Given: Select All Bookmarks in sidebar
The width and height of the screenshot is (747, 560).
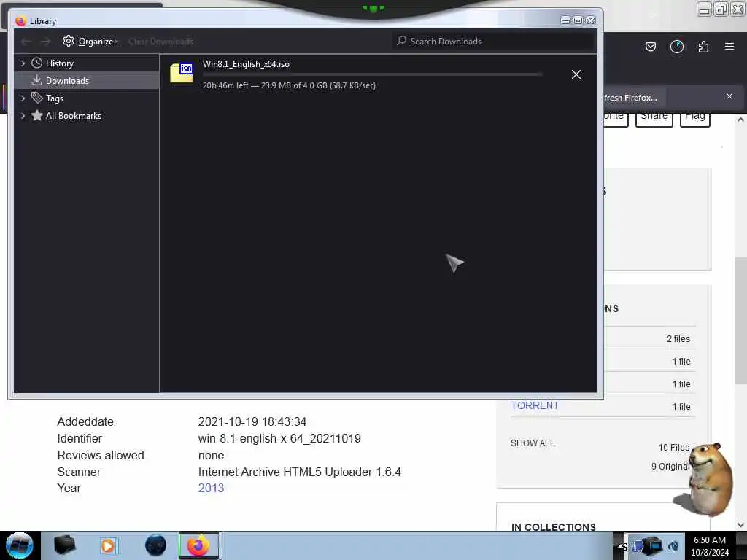Looking at the screenshot, I should point(74,116).
